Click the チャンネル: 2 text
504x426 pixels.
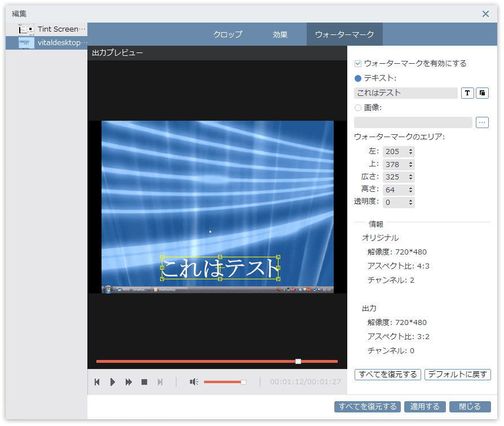[x=391, y=280]
